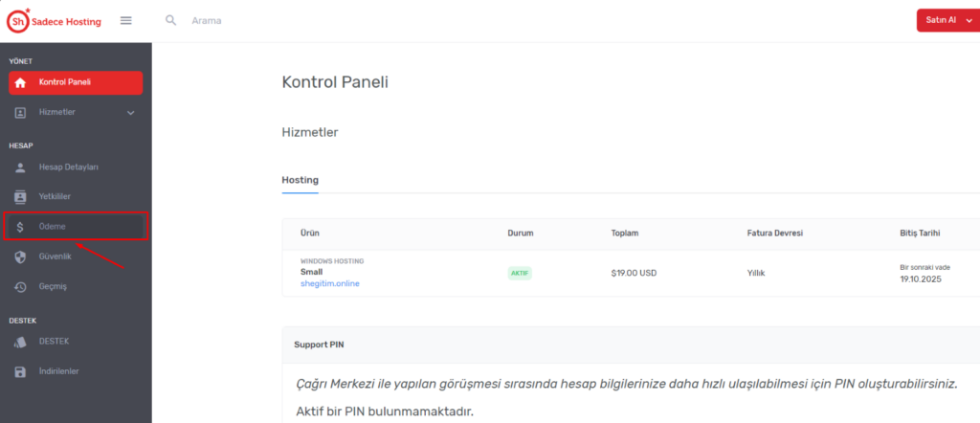This screenshot has height=423, width=980.
Task: Open the shegitim.online domain link
Action: 330,283
